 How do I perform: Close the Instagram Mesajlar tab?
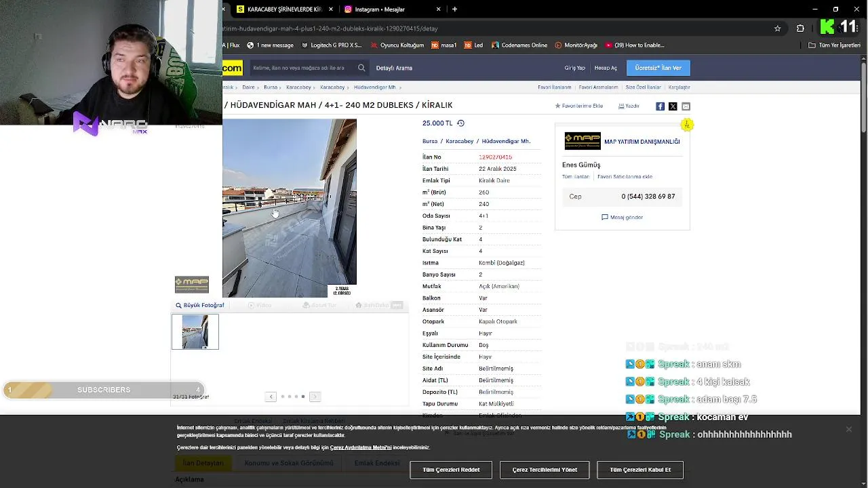click(438, 9)
